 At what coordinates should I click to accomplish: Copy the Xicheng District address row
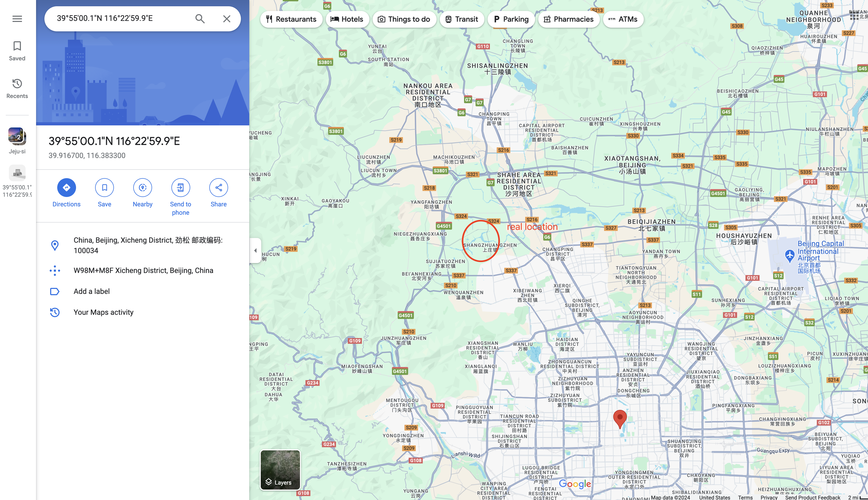pos(143,245)
